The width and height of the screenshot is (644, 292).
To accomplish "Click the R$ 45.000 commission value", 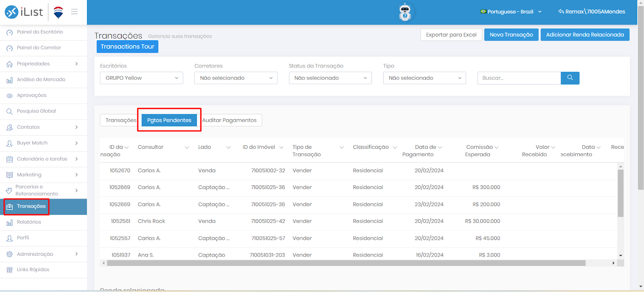I will pyautogui.click(x=488, y=238).
